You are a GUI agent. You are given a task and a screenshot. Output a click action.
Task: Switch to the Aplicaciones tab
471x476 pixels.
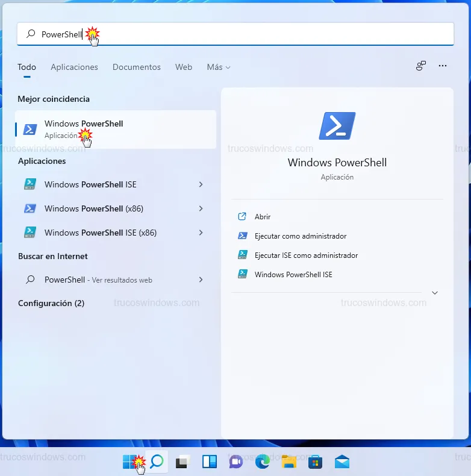coord(74,67)
